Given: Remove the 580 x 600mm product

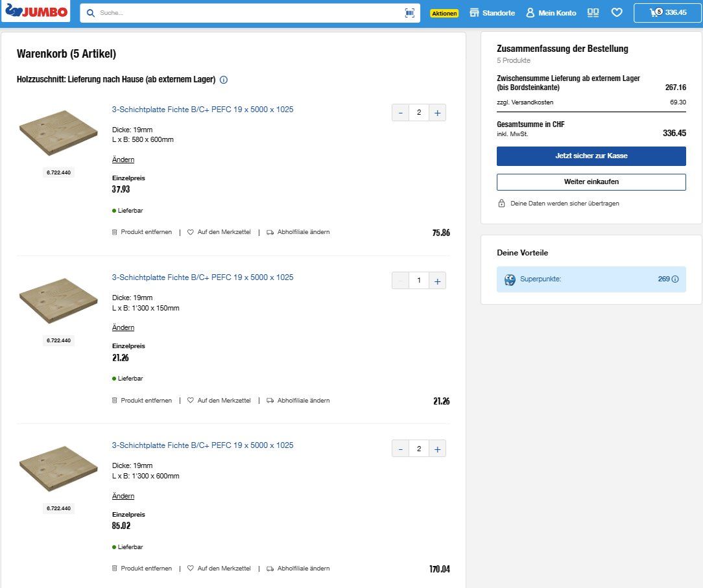Looking at the screenshot, I should (141, 232).
